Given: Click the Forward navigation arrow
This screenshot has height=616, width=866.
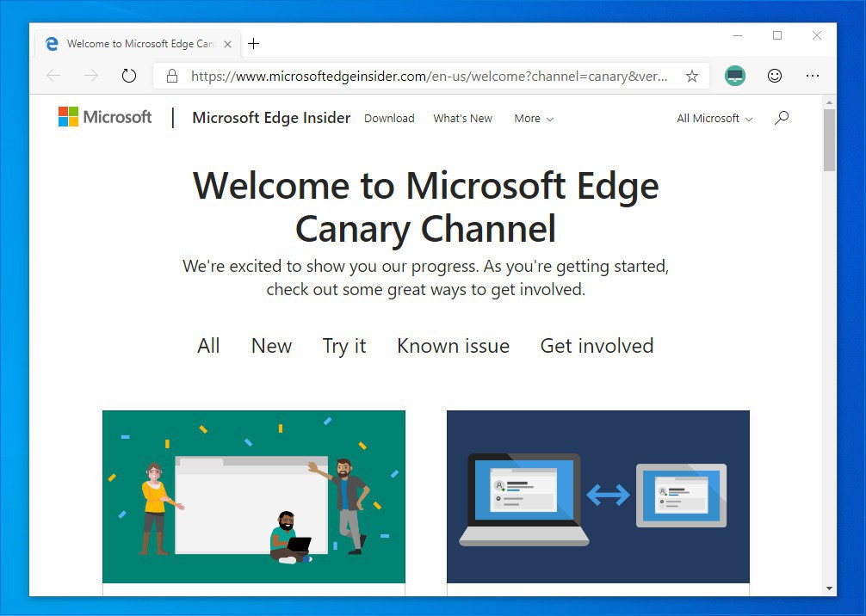Looking at the screenshot, I should (91, 76).
